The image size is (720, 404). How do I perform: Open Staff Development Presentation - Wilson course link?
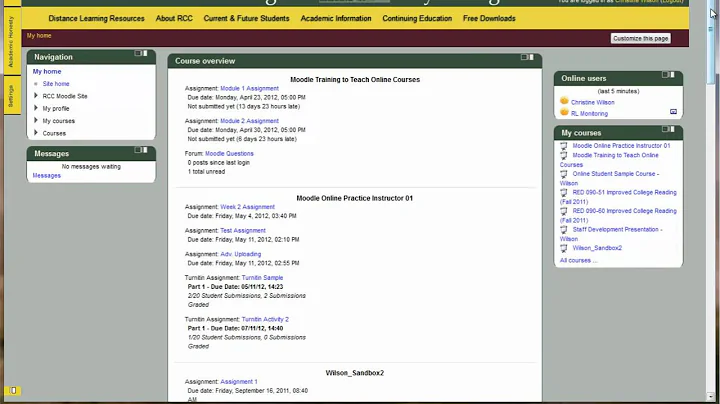point(612,234)
